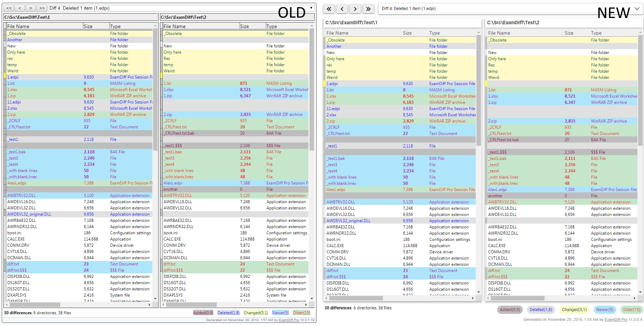This screenshot has height=326, width=644.
Task: Select DCIMAN.DLL in NEW right pane
Action: [562, 264]
